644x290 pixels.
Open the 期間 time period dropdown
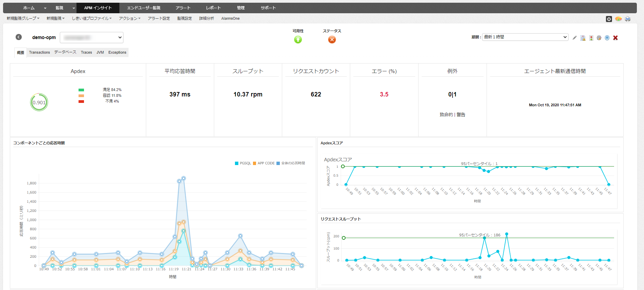pyautogui.click(x=525, y=37)
